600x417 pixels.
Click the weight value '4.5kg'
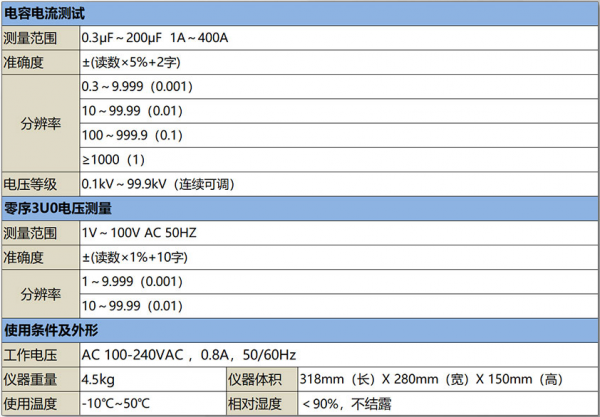pyautogui.click(x=98, y=380)
